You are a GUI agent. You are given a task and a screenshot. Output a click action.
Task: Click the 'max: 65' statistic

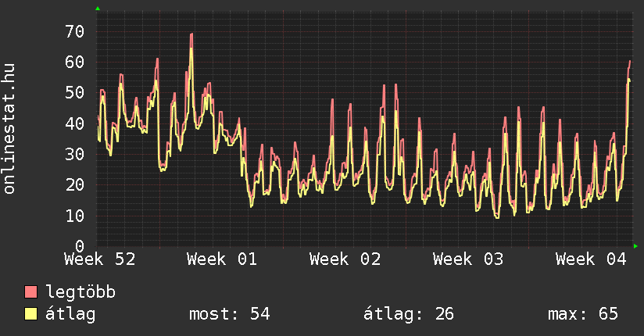(x=582, y=314)
